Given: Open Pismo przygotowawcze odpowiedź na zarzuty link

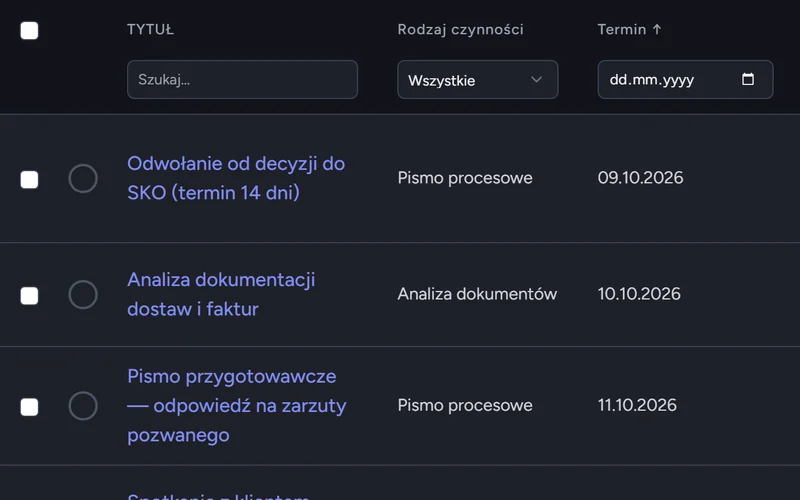Looking at the screenshot, I should coord(237,406).
